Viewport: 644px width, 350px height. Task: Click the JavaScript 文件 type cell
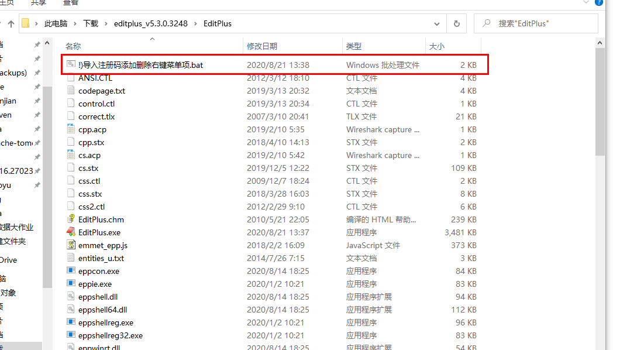click(x=373, y=245)
